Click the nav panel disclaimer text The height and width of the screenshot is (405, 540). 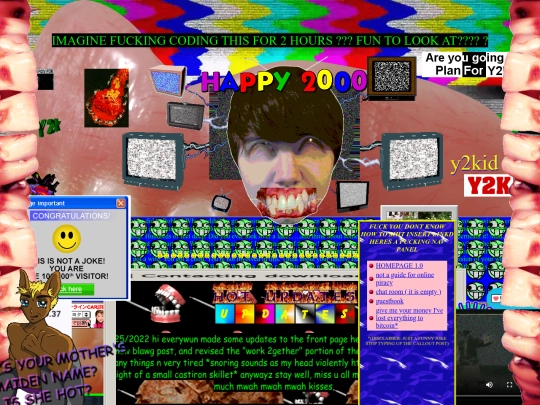pos(406,341)
